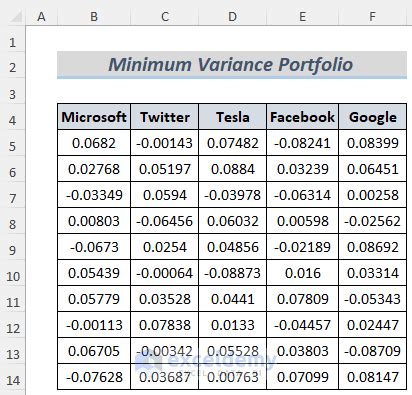
Task: Click cell with value 0.06451
Action: [373, 169]
